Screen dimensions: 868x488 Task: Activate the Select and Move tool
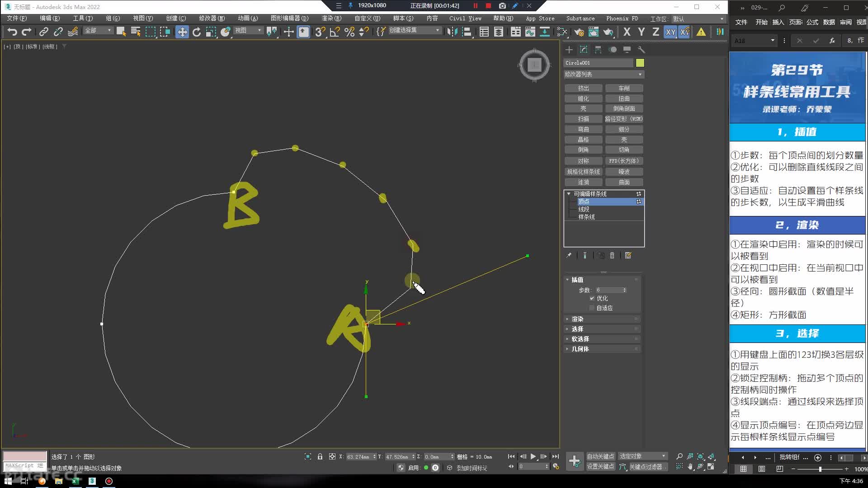tap(182, 32)
